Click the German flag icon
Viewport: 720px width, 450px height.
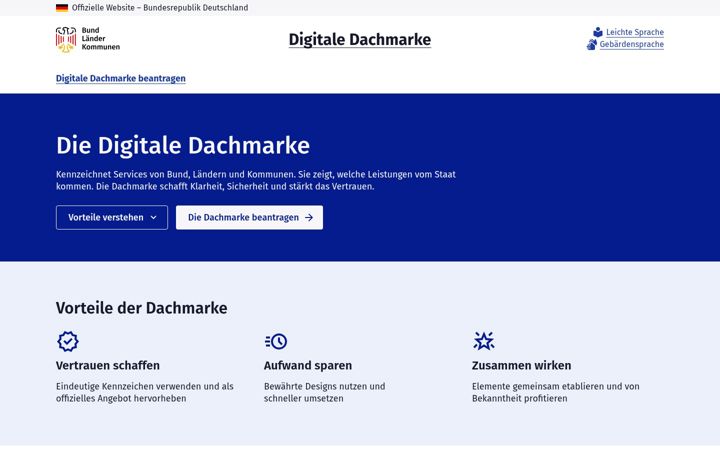click(x=62, y=8)
